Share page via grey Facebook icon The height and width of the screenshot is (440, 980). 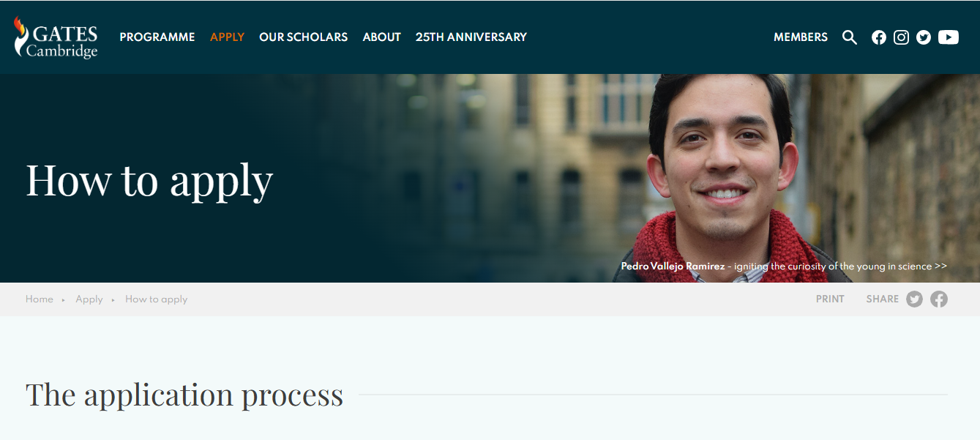(938, 299)
